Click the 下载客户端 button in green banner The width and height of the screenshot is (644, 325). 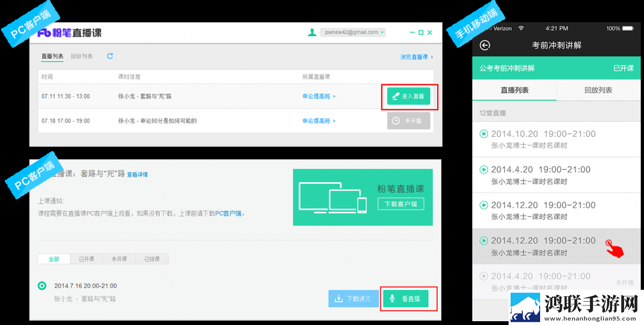(401, 204)
